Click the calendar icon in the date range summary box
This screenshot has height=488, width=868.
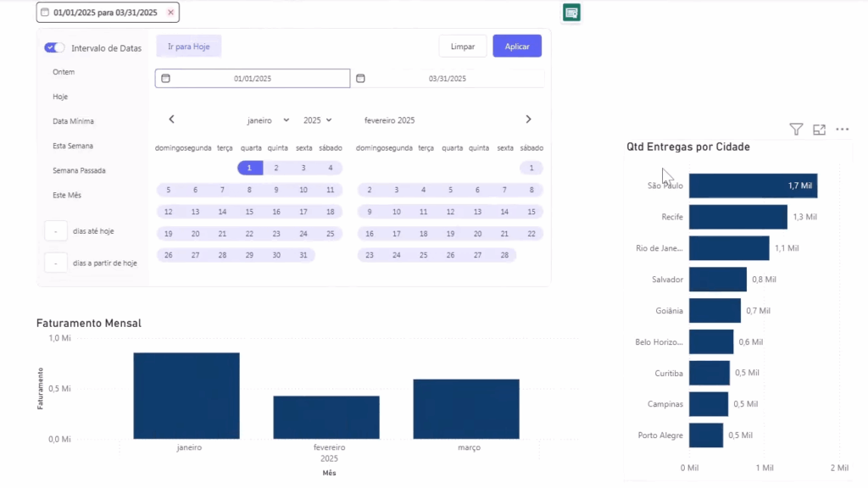tap(45, 12)
